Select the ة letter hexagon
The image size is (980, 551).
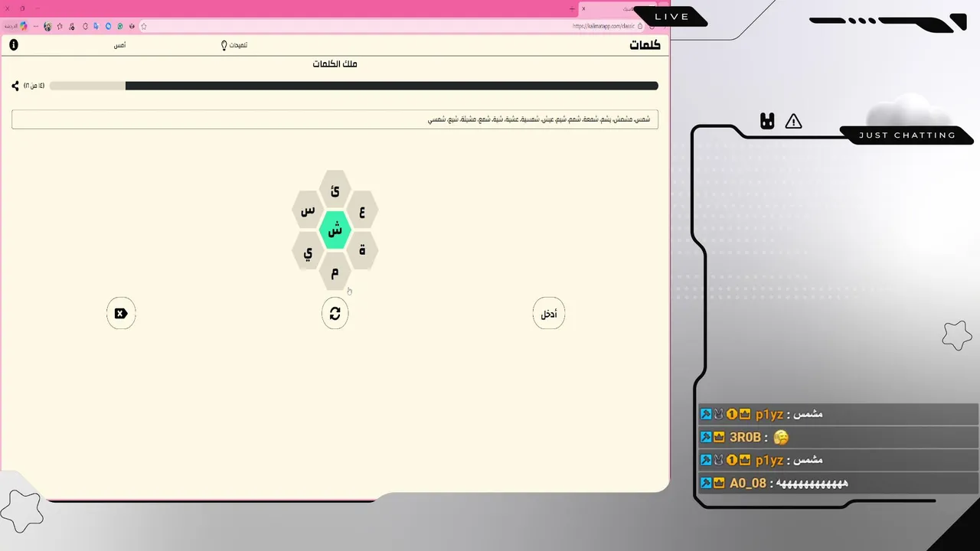[362, 250]
